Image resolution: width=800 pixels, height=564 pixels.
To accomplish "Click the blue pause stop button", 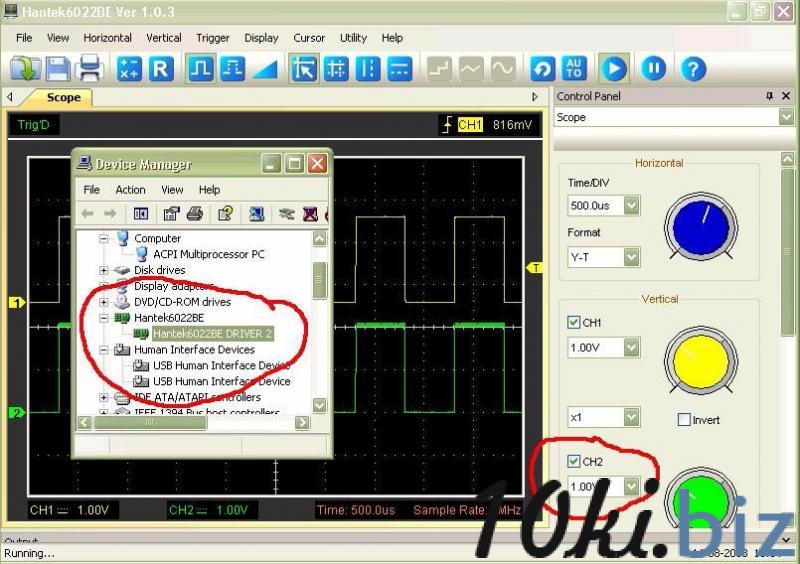I will [x=654, y=68].
